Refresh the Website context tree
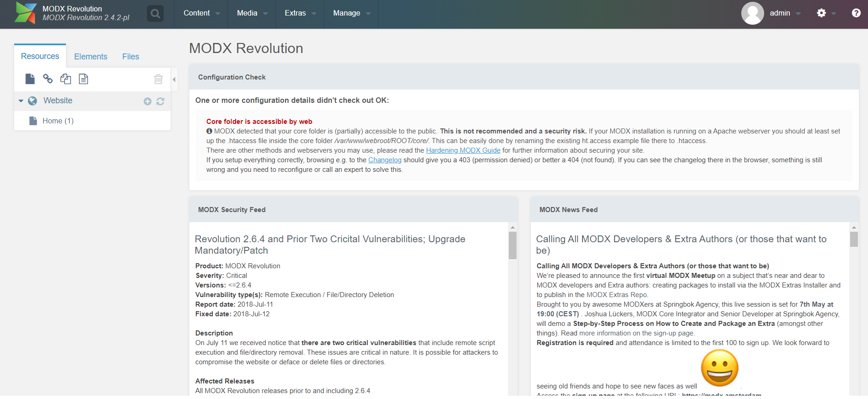Viewport: 868px width, 399px height. tap(160, 101)
